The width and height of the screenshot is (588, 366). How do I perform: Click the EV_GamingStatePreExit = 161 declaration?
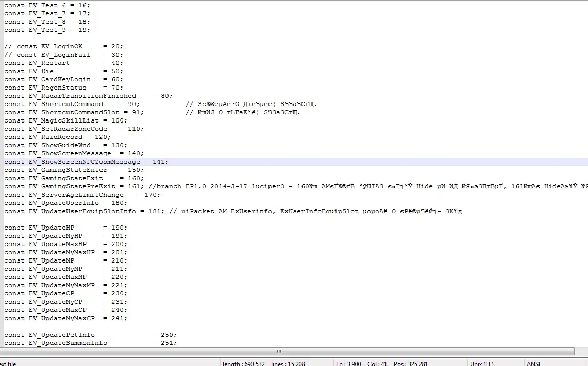coord(74,186)
